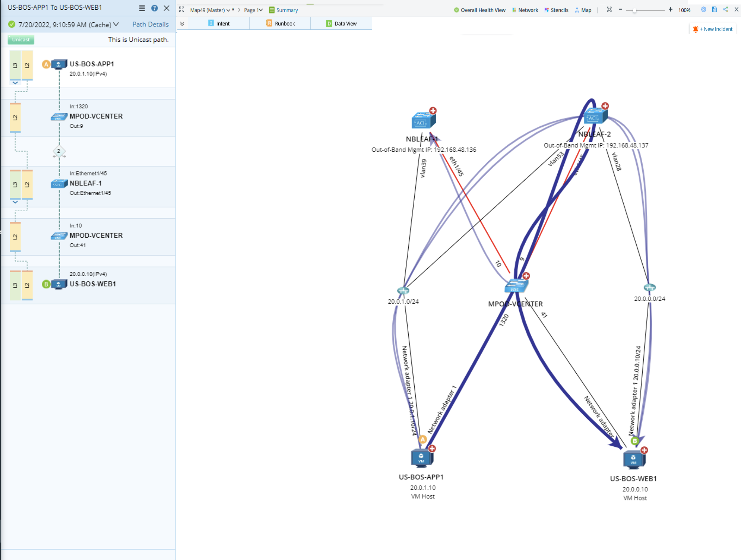Open map settings gear icon
This screenshot has width=741, height=560.
click(x=703, y=10)
